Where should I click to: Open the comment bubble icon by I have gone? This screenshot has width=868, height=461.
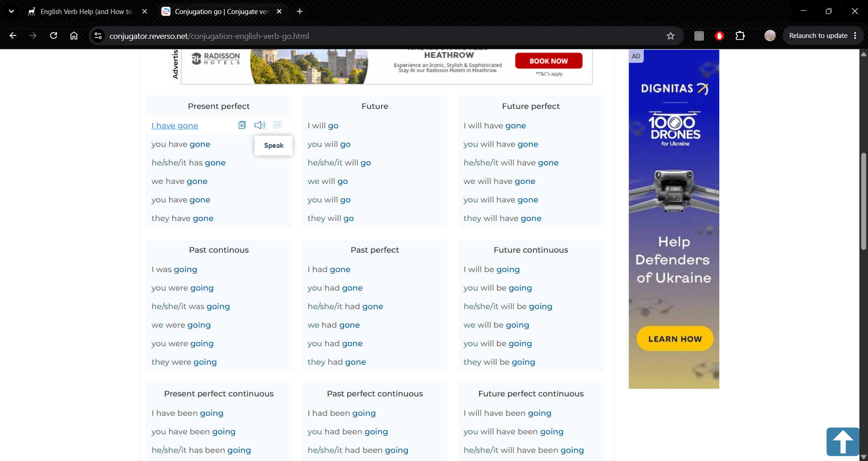pyautogui.click(x=278, y=125)
